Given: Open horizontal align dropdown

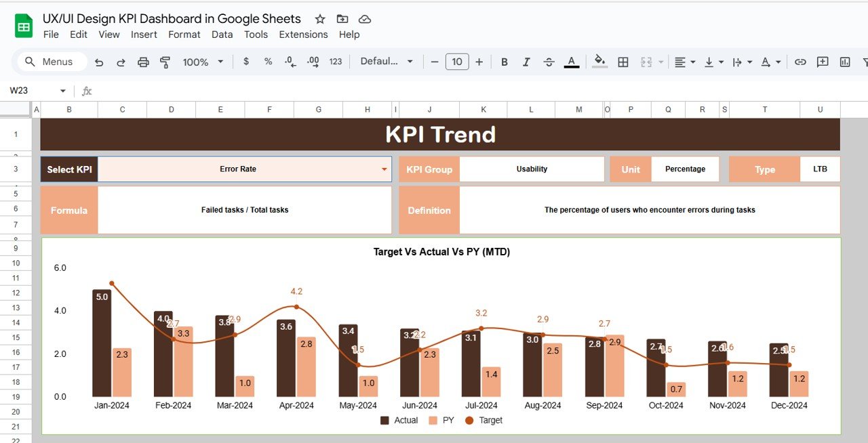Looking at the screenshot, I should 685,62.
